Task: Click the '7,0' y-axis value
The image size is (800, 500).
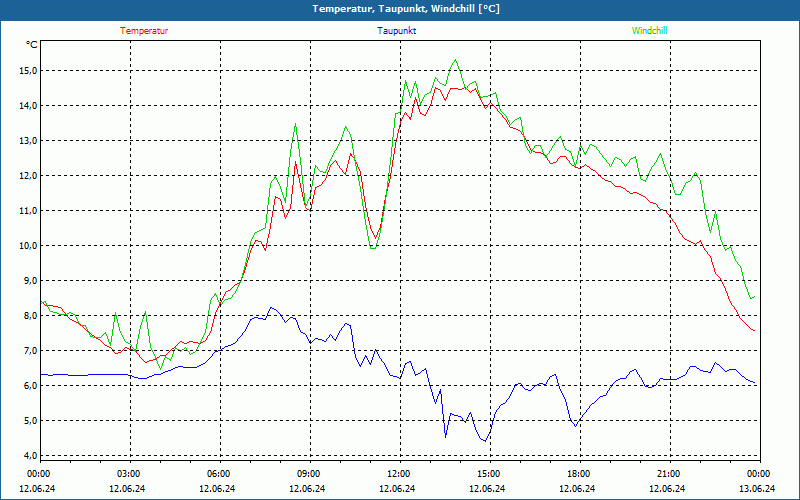Action: click(30, 351)
